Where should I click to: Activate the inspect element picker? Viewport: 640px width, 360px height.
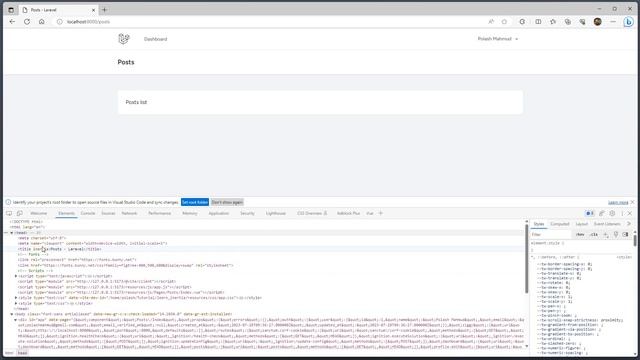click(x=9, y=213)
